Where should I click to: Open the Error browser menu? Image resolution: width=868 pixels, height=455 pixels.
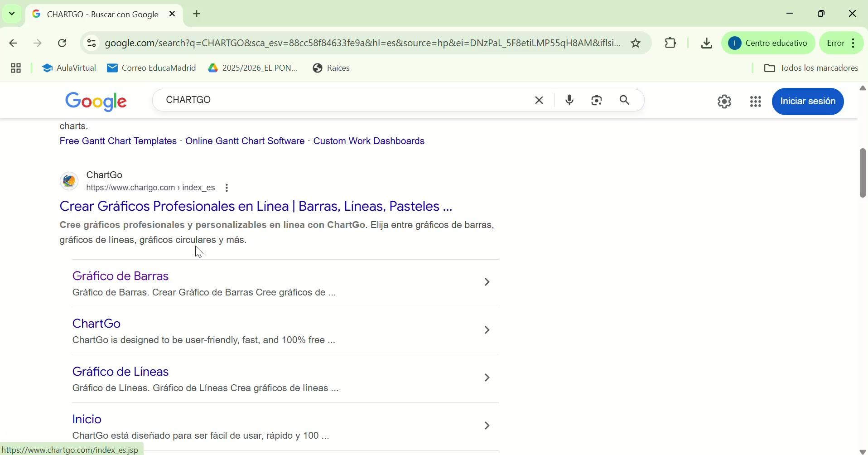tap(843, 43)
